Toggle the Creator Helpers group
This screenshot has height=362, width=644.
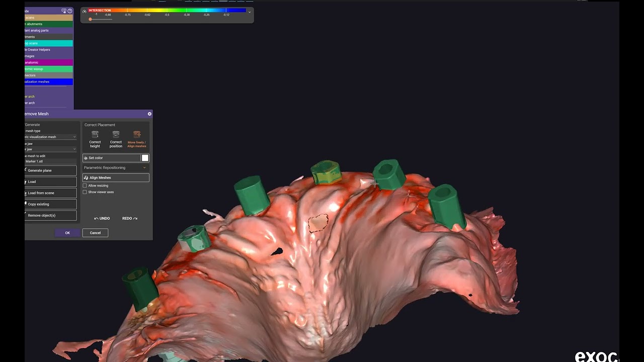tap(49, 50)
